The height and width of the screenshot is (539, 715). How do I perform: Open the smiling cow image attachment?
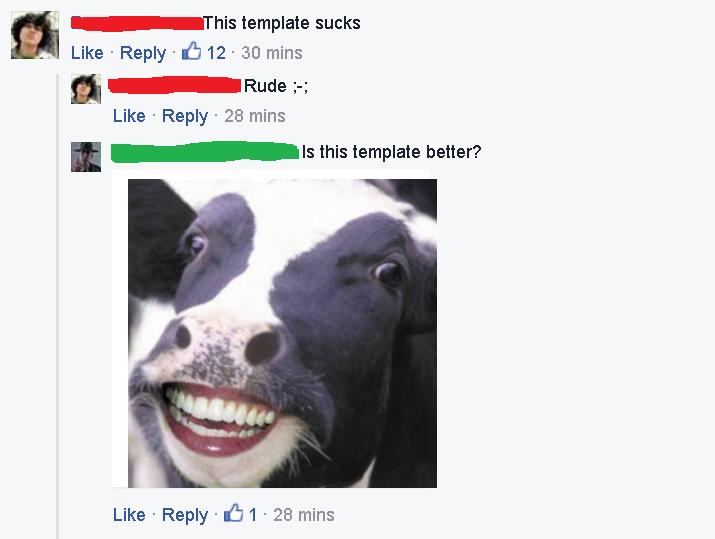click(282, 333)
